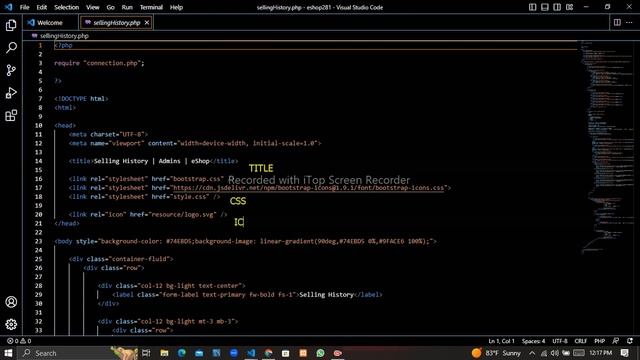The height and width of the screenshot is (360, 640).
Task: Open the Manage gear icon
Action: (11, 324)
